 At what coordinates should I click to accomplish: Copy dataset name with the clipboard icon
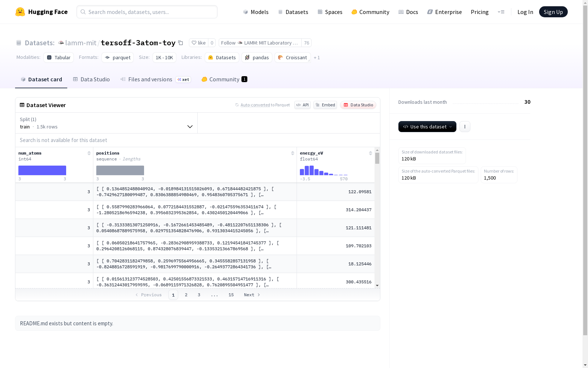click(180, 43)
